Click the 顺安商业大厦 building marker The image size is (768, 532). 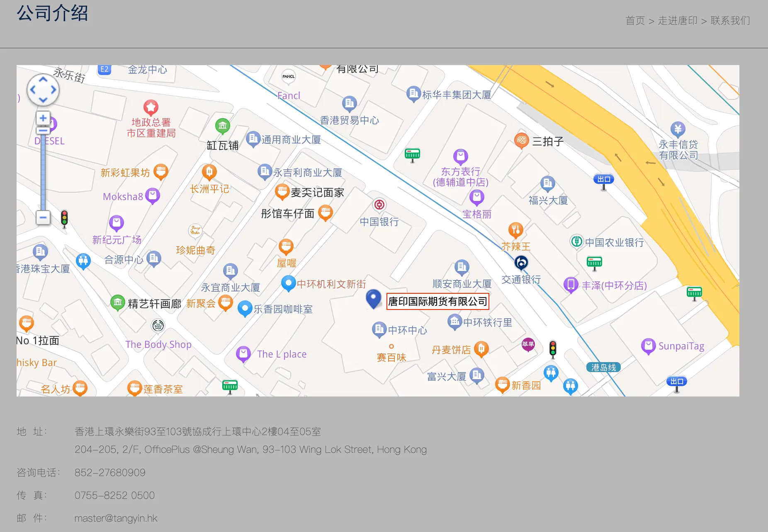coord(462,268)
